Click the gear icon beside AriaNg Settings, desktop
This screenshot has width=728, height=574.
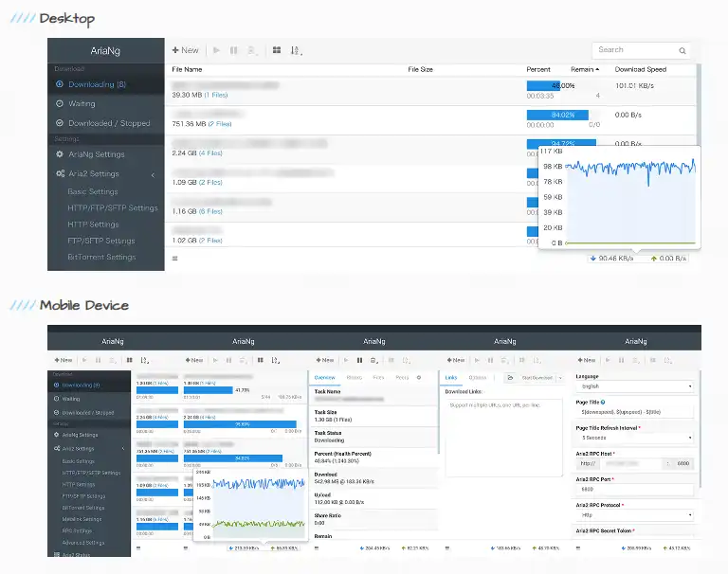60,154
